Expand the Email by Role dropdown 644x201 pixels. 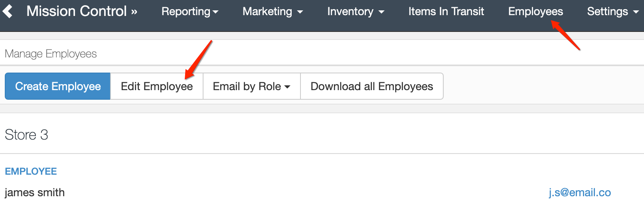pos(252,86)
